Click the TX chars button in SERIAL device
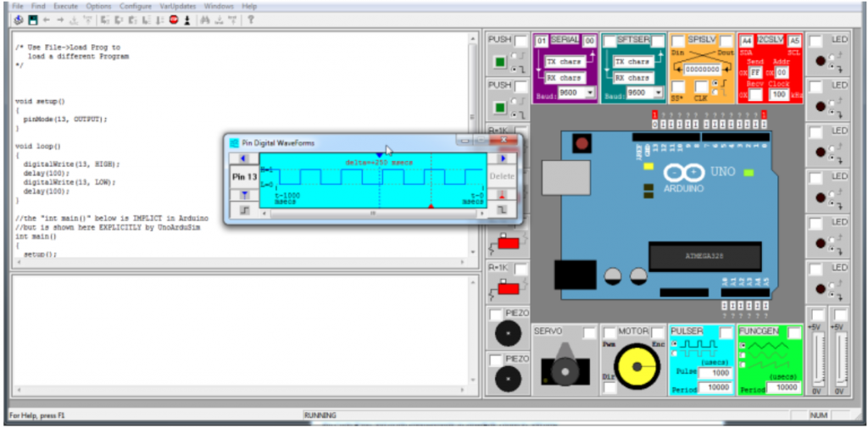Screen dimensions: 868x428 point(564,62)
